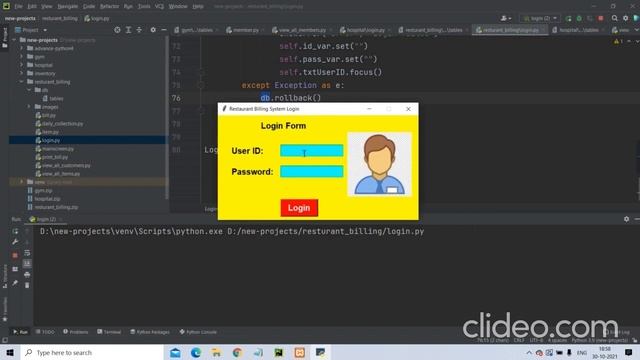Expand the images folder
640x360 pixels.
29,107
